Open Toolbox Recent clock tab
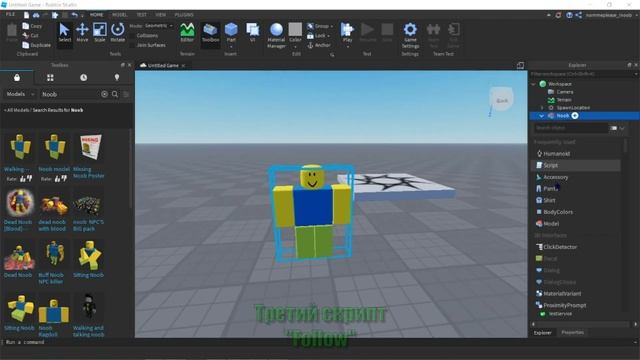Viewport: 640px width, 360px height. (x=84, y=78)
